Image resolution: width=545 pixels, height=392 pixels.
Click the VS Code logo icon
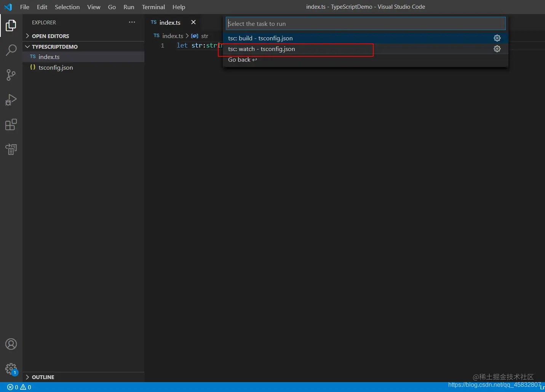[x=8, y=7]
